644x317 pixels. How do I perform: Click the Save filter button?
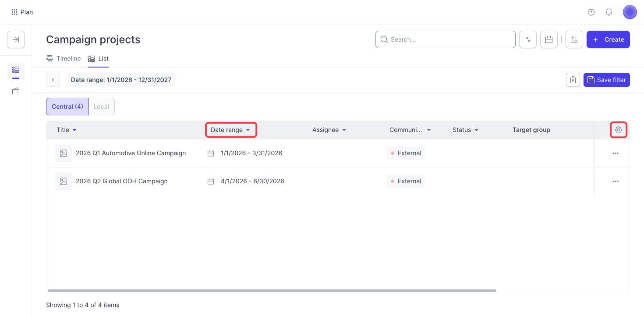606,80
